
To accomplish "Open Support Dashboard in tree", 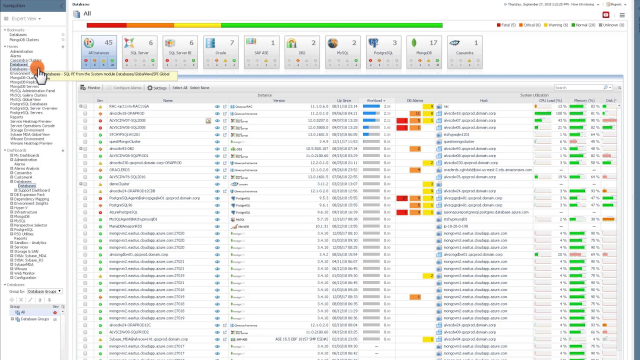I will tap(34, 191).
